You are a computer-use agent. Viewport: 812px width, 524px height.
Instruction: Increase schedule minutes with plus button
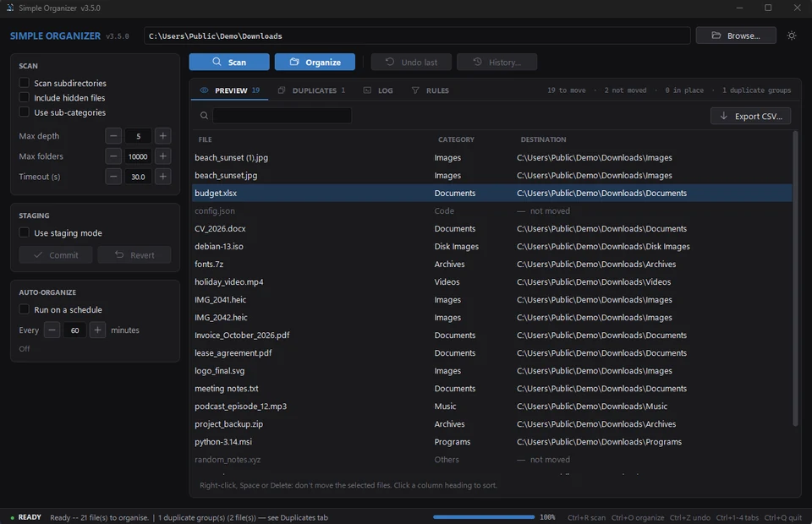pyautogui.click(x=97, y=330)
